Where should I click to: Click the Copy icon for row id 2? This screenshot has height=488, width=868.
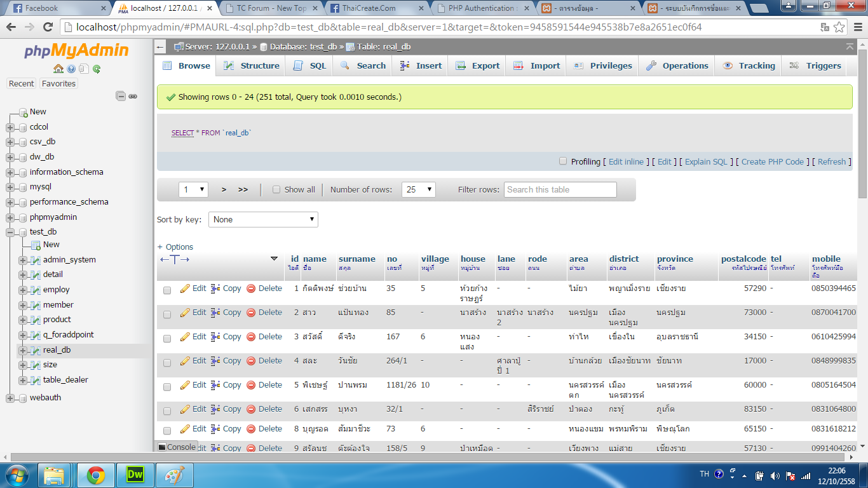tap(215, 313)
